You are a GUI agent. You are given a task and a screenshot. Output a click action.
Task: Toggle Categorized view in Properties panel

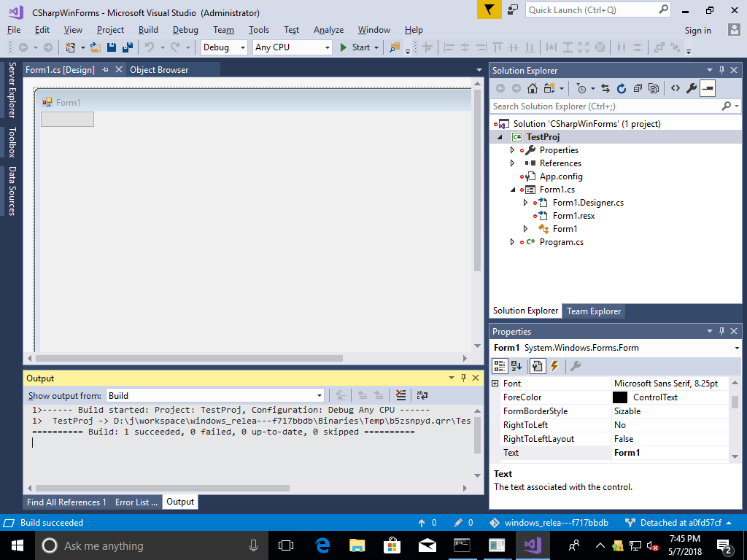pos(499,366)
